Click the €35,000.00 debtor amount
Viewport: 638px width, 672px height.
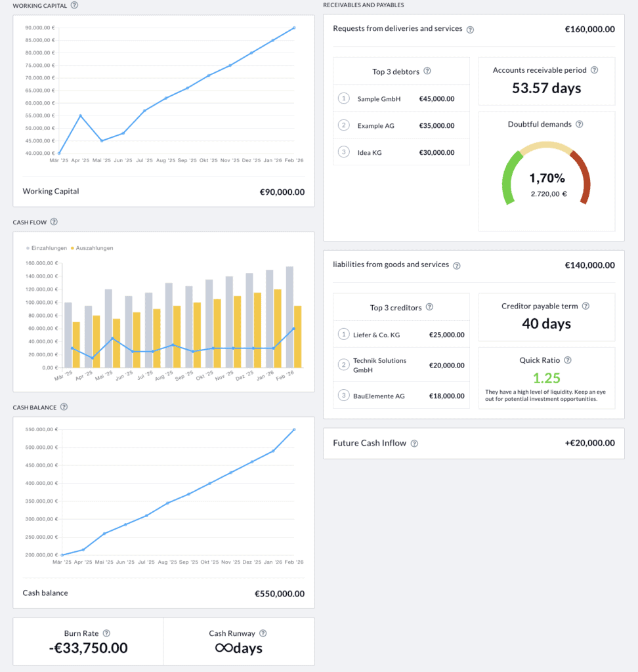436,126
